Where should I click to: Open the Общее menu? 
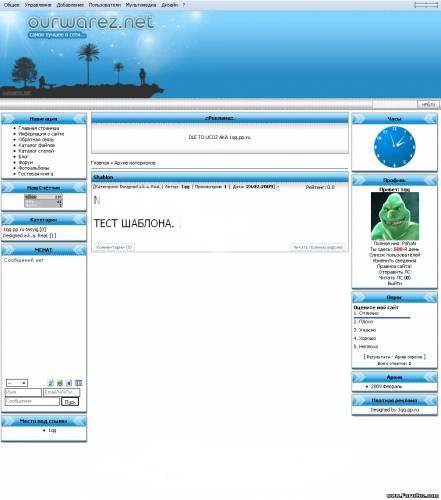point(12,5)
